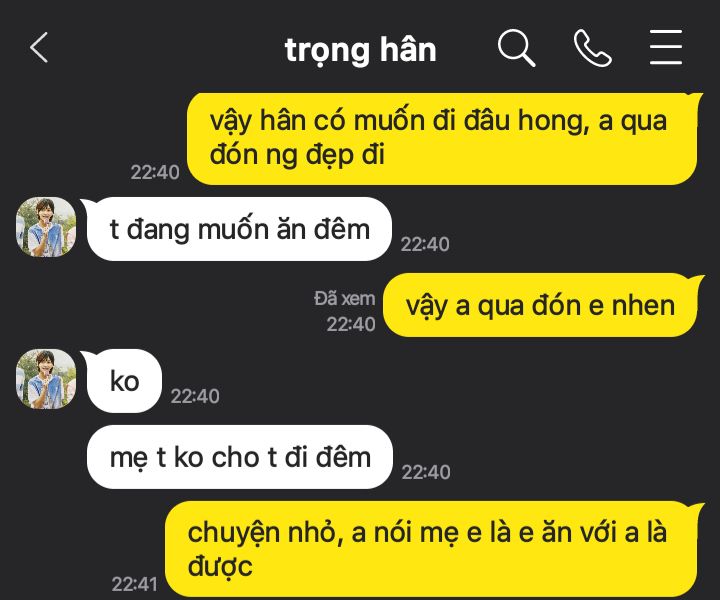This screenshot has height=600, width=720.
Task: Tap the 22:40 timestamp beside first yellow message
Action: click(155, 173)
